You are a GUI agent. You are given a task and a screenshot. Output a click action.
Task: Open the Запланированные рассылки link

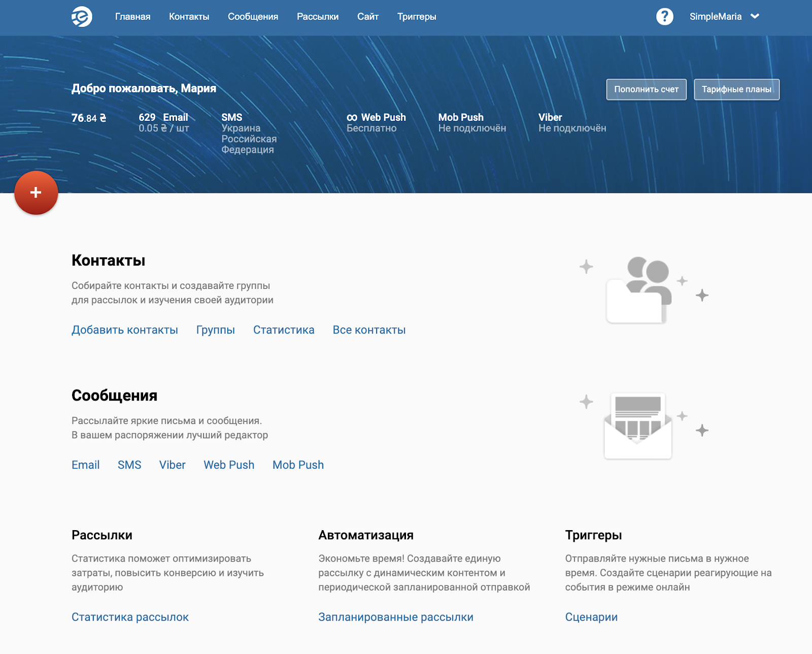[x=396, y=617]
